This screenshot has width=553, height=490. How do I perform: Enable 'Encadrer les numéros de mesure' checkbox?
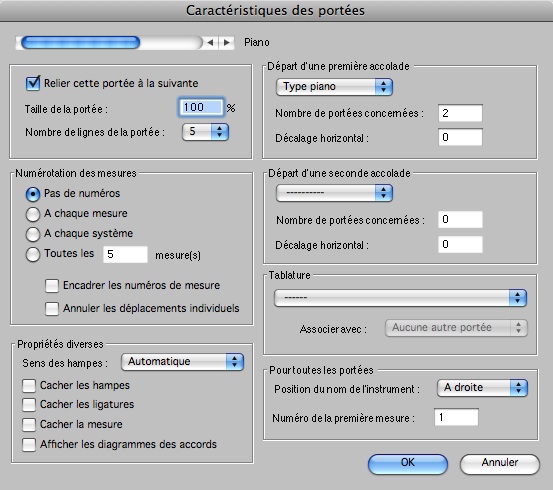click(x=52, y=286)
